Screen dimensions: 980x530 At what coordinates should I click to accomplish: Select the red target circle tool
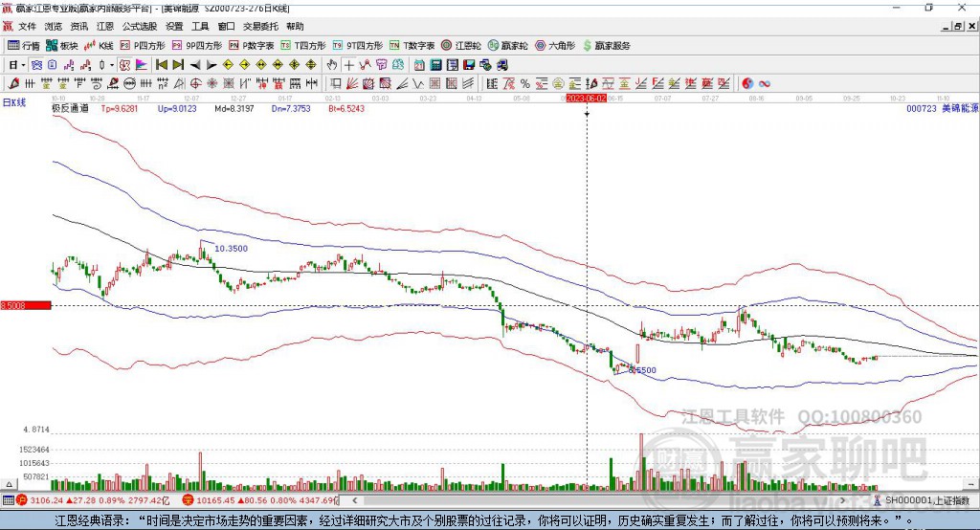195,84
